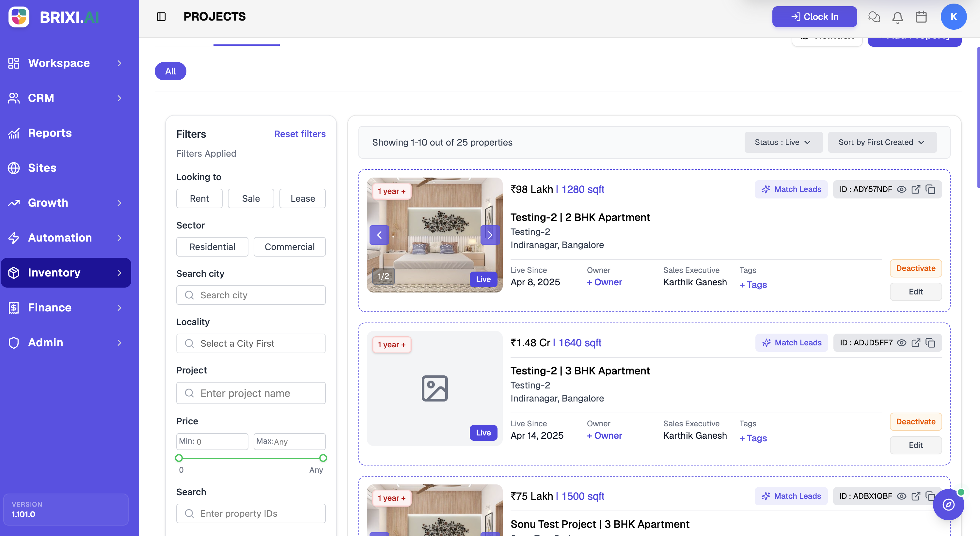Open Growth in the sidebar
This screenshot has height=536, width=980.
coord(66,203)
